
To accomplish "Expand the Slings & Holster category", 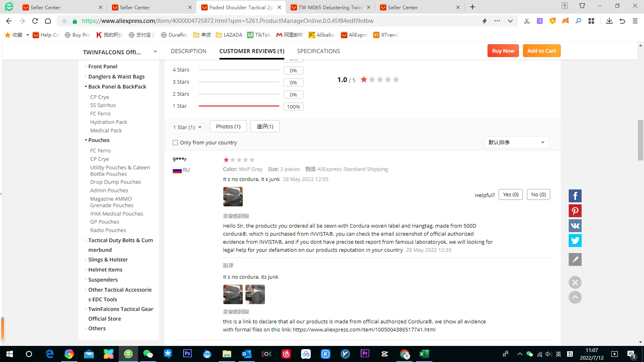I will coord(86,259).
